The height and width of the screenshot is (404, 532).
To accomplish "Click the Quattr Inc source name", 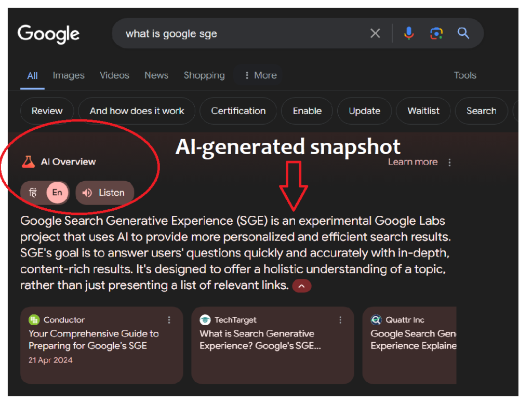I will coord(405,320).
